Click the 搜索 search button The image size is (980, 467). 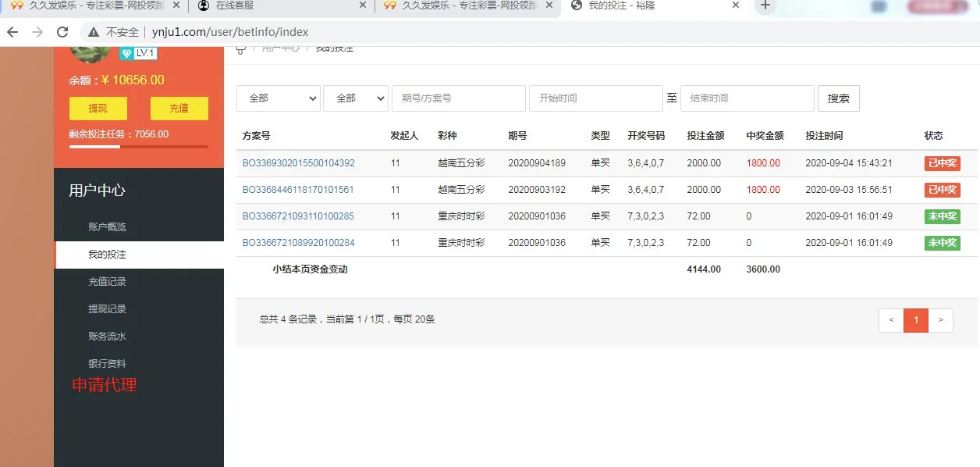coord(838,98)
